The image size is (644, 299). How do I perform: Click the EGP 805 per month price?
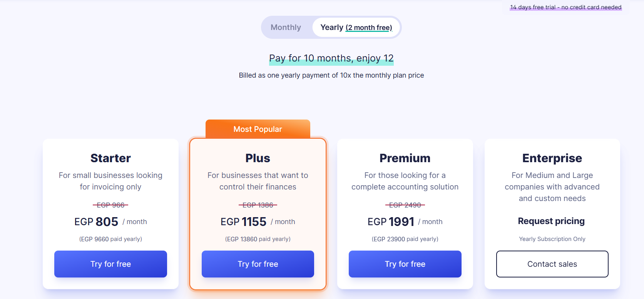(x=110, y=222)
